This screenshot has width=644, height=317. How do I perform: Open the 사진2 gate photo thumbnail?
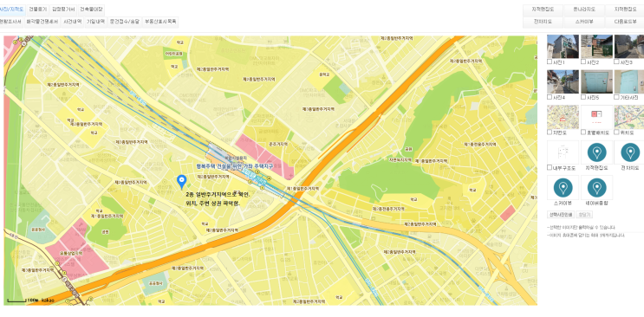click(597, 47)
